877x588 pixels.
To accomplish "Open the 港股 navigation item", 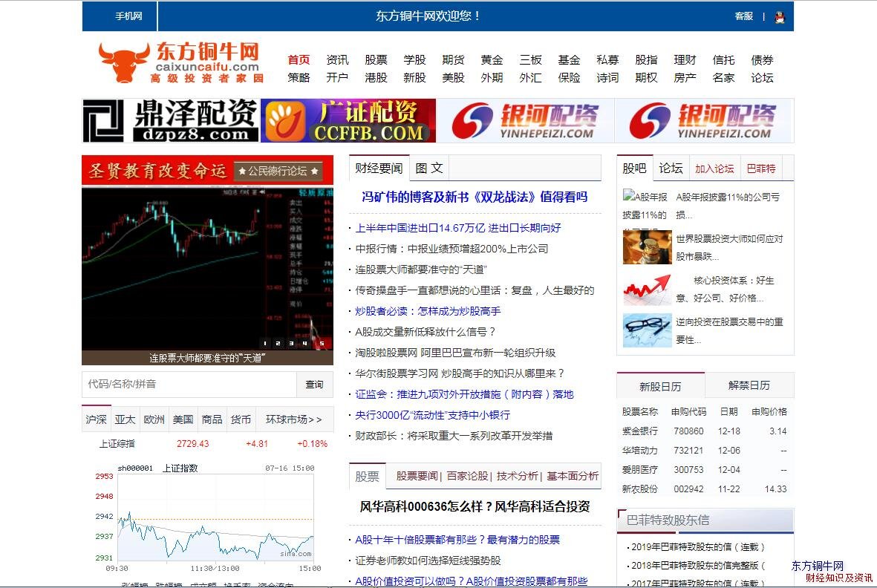I will point(376,78).
